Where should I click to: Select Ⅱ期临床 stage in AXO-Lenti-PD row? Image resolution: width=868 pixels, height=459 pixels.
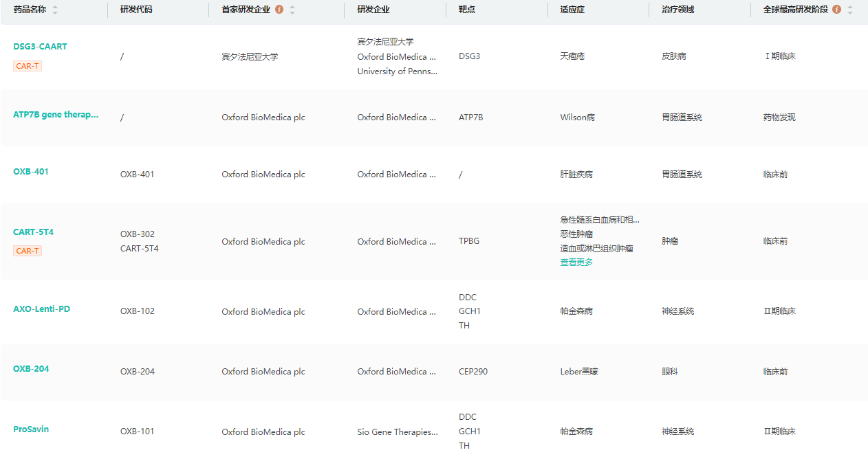point(780,311)
